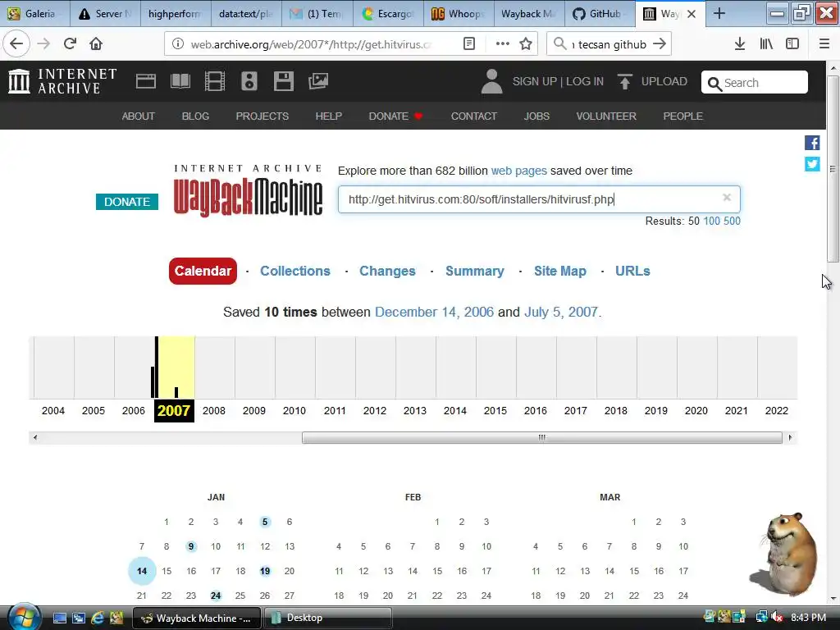Select year 2022 on the timeline
Image resolution: width=840 pixels, height=630 pixels.
click(x=776, y=410)
